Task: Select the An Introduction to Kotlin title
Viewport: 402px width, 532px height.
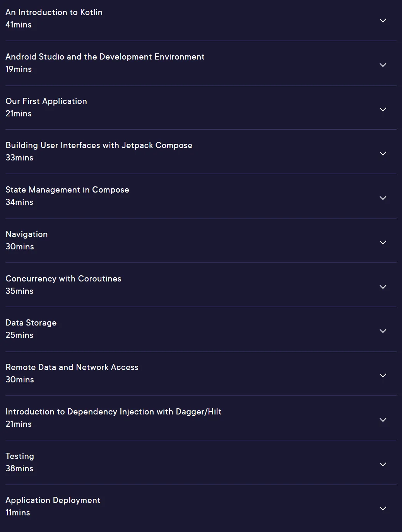Action: click(54, 12)
